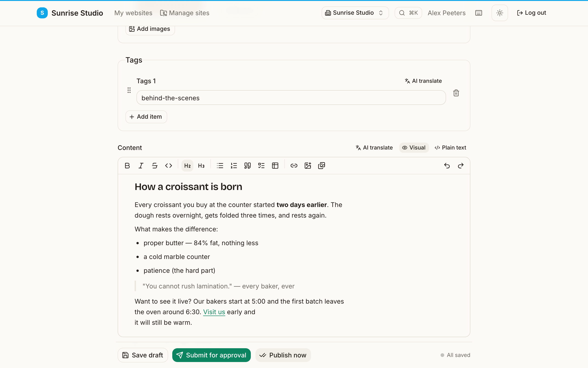Toggle inline code formatting
588x368 pixels.
pos(169,166)
